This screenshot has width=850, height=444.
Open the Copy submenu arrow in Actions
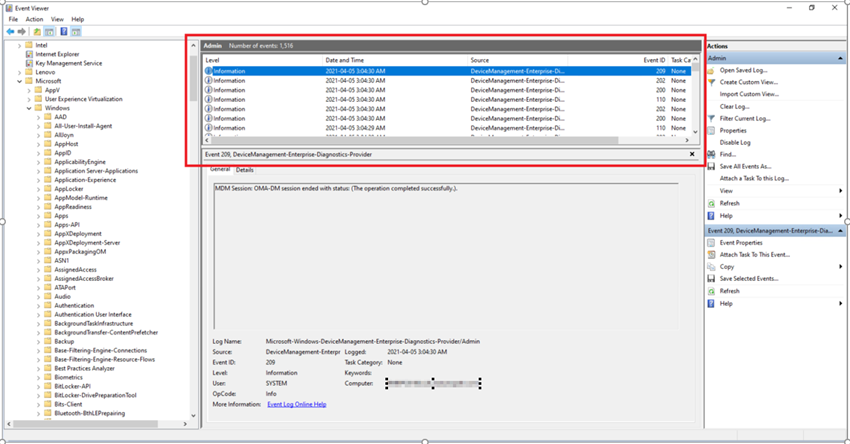click(840, 267)
